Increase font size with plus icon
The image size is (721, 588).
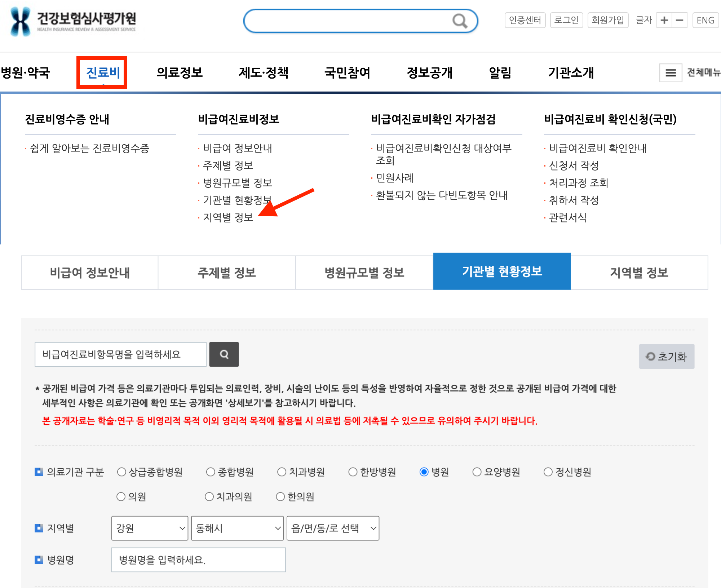[664, 20]
